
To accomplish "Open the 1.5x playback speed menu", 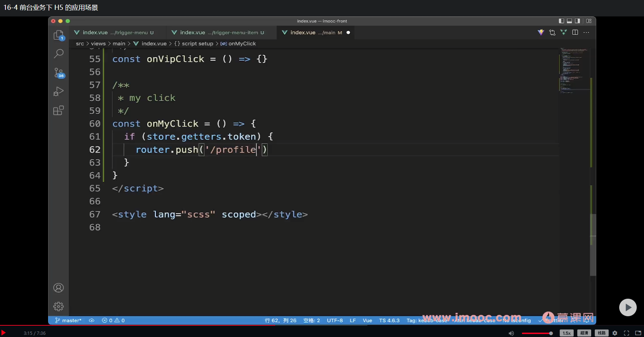I will coord(566,333).
